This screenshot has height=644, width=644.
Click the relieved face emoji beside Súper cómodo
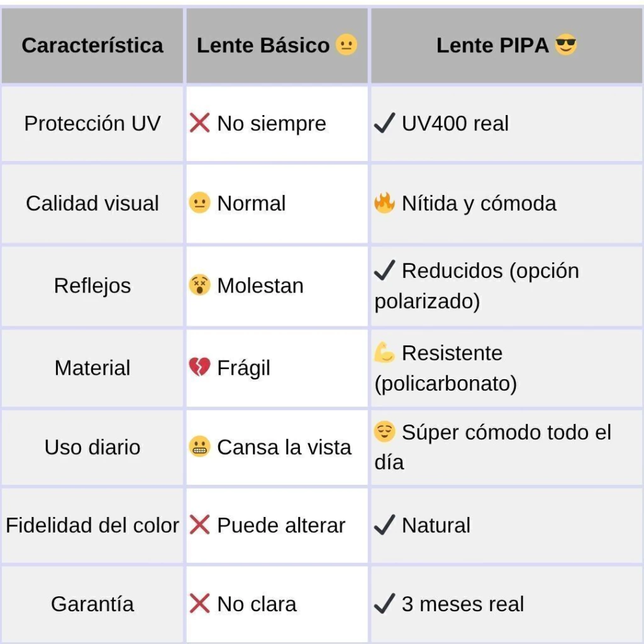[x=384, y=432]
